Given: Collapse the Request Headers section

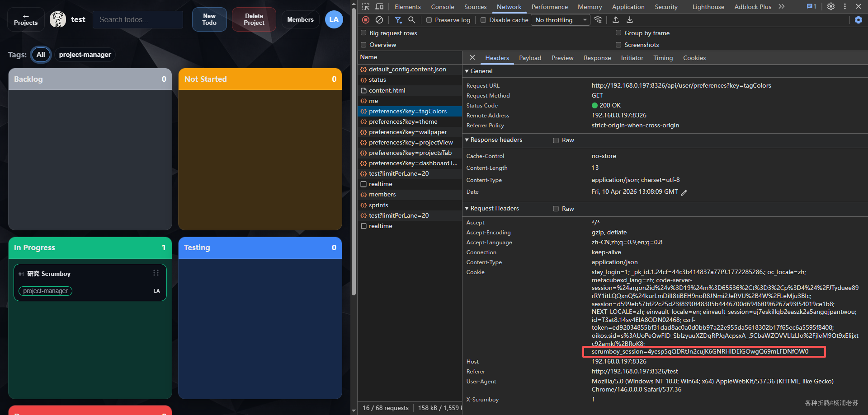Looking at the screenshot, I should click(x=494, y=208).
